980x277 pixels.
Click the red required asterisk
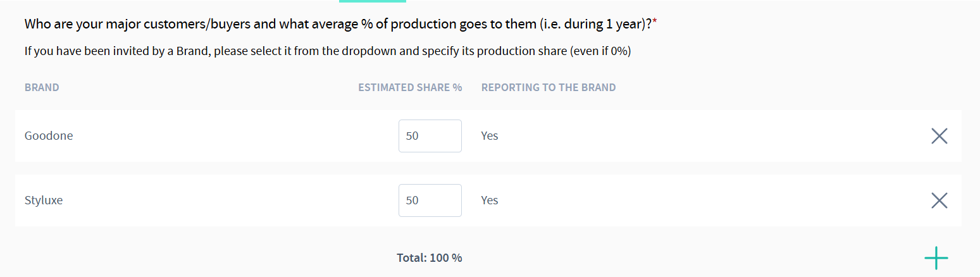(x=655, y=23)
